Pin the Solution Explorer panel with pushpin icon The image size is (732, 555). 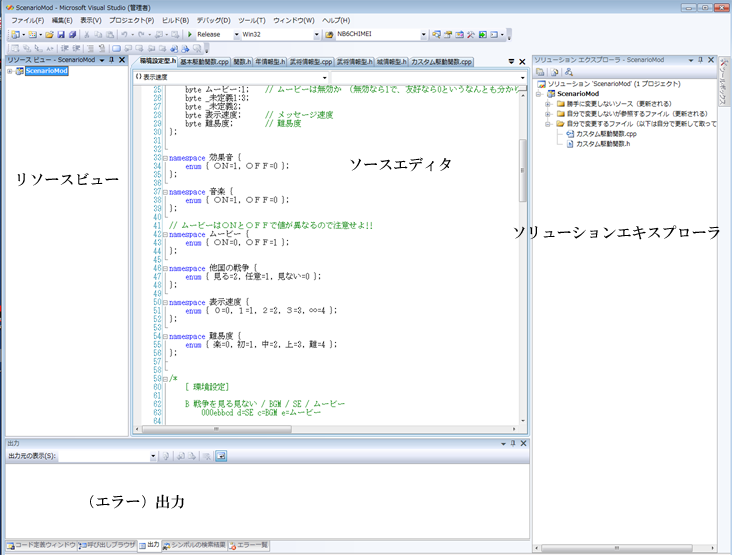[x=700, y=61]
